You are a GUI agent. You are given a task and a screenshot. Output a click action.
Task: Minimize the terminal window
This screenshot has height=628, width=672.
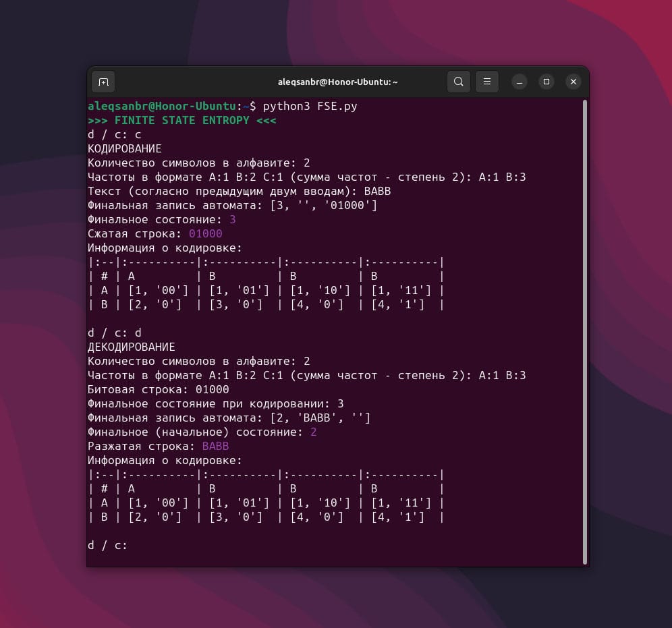click(x=520, y=82)
